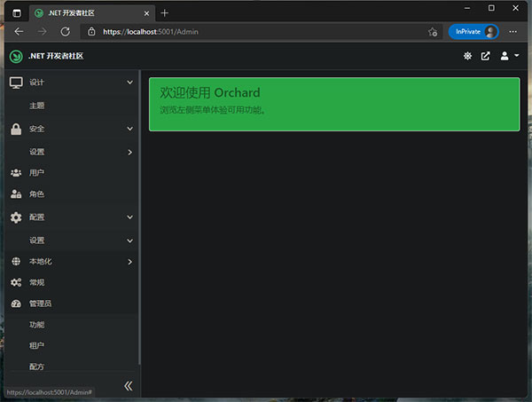
Task: Click the 欢迎使用 Orchard heading
Action: (210, 92)
